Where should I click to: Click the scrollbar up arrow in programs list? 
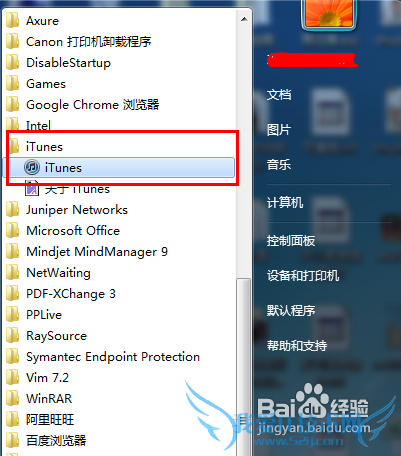244,19
